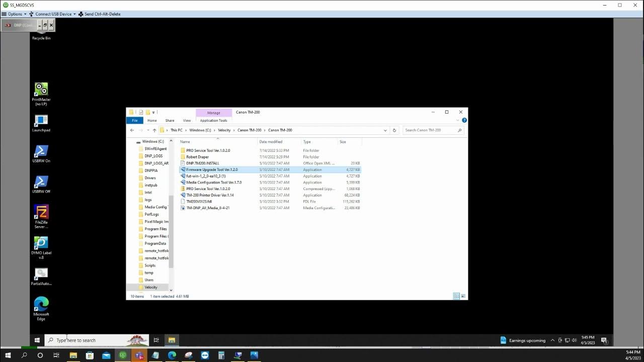This screenshot has width=644, height=362.
Task: Open DYMO Label v.8 desktop icon
Action: pyautogui.click(x=41, y=248)
